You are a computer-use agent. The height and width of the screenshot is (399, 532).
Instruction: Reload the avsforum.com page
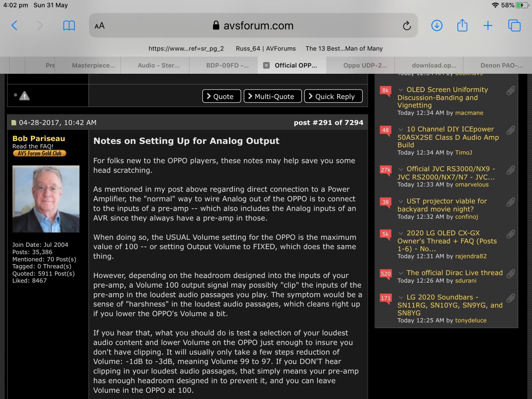[x=407, y=26]
